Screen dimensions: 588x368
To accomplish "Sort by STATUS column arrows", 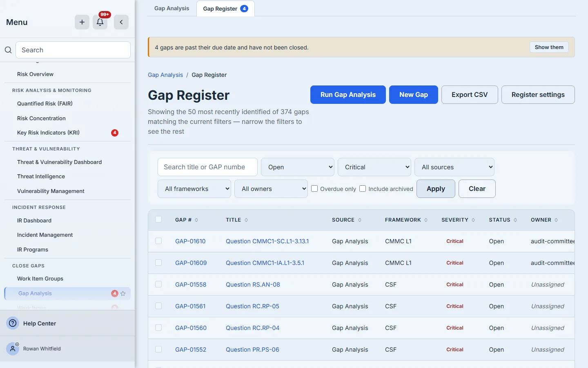I will click(x=515, y=220).
